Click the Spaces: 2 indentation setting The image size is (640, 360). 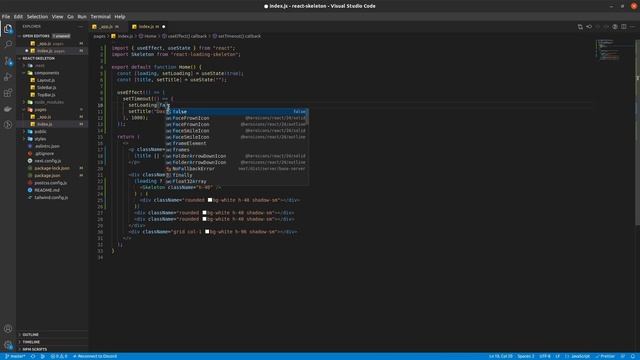click(x=526, y=356)
